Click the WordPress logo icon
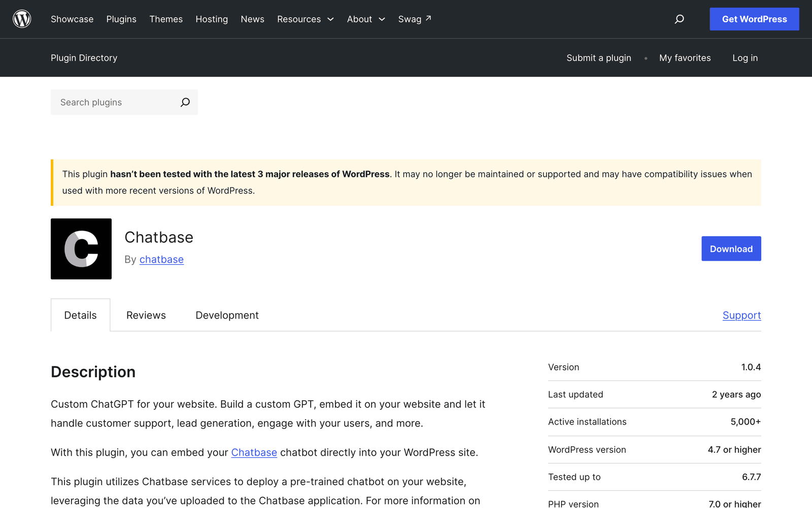812x508 pixels. click(22, 19)
